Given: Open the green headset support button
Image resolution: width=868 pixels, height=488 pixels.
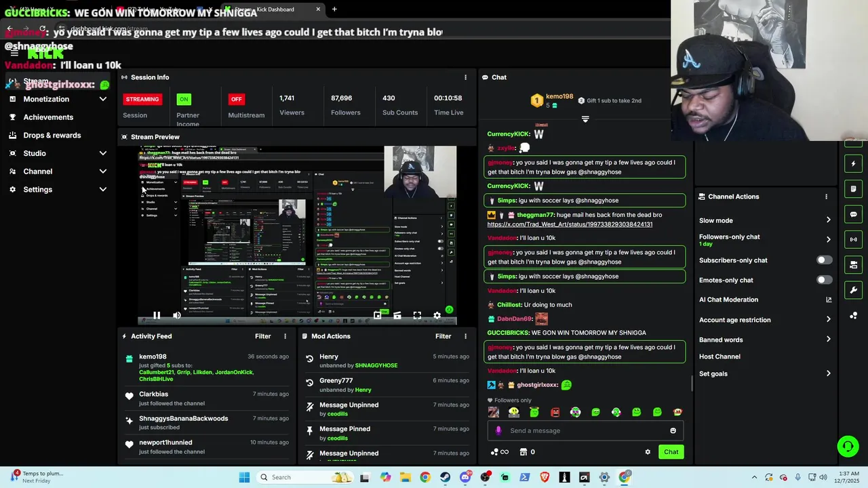Looking at the screenshot, I should pyautogui.click(x=848, y=446).
